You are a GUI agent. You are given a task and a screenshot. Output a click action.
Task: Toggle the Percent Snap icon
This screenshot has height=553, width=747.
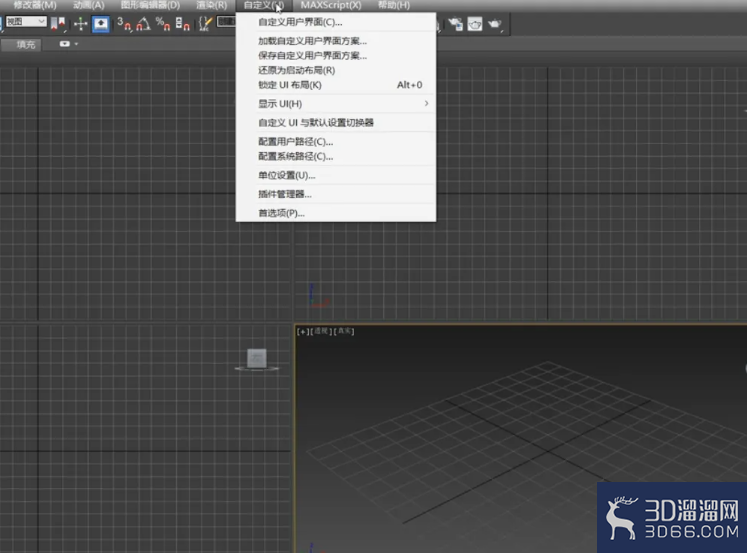coord(163,24)
